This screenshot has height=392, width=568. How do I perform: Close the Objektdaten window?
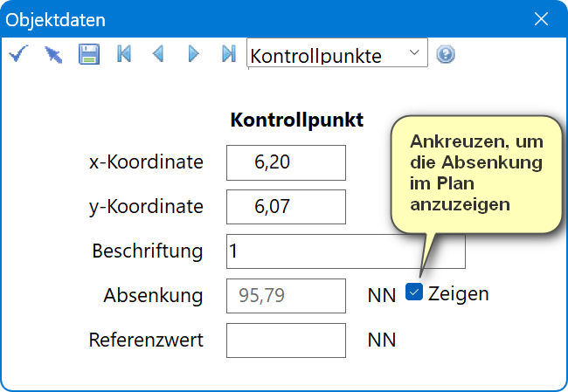click(x=542, y=17)
